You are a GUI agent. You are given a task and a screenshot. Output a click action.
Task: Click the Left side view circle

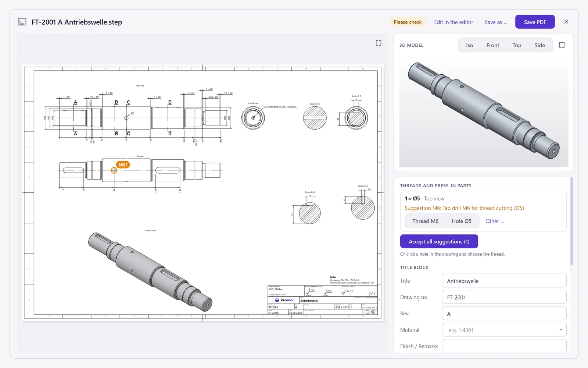(253, 118)
